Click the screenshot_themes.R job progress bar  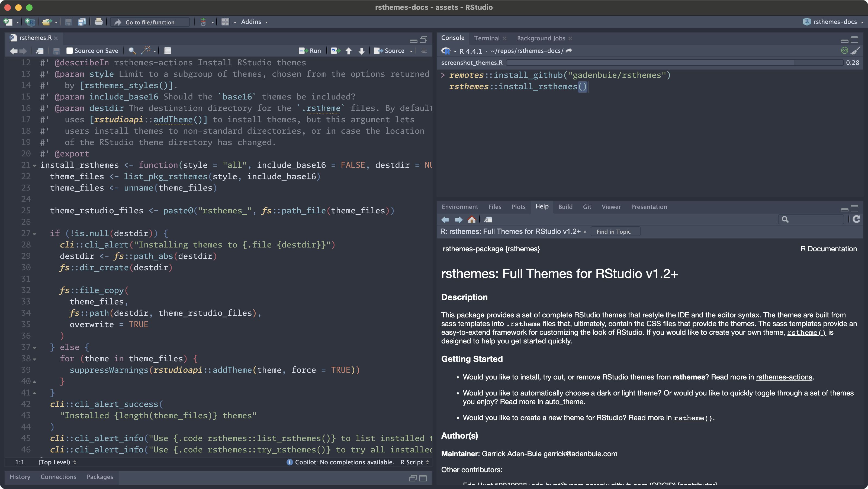coord(674,63)
